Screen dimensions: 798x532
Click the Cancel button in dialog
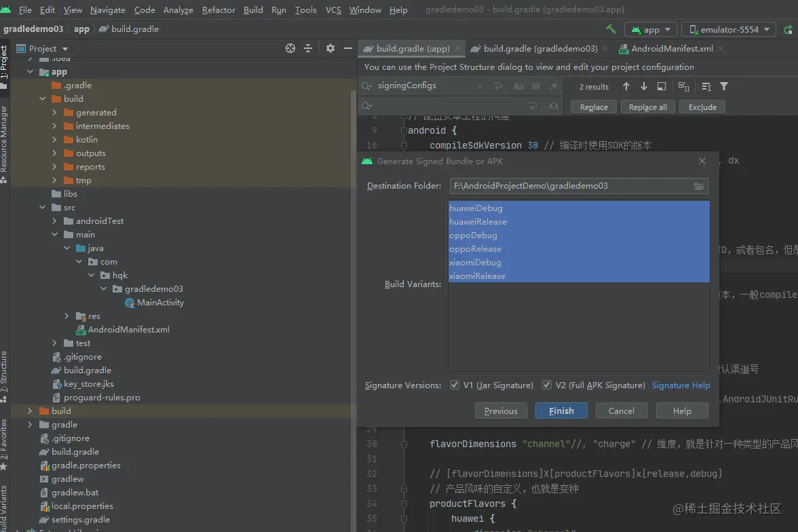point(622,411)
